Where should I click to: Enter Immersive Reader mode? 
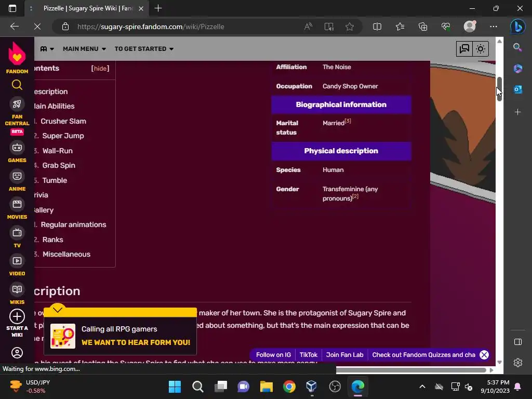click(329, 26)
